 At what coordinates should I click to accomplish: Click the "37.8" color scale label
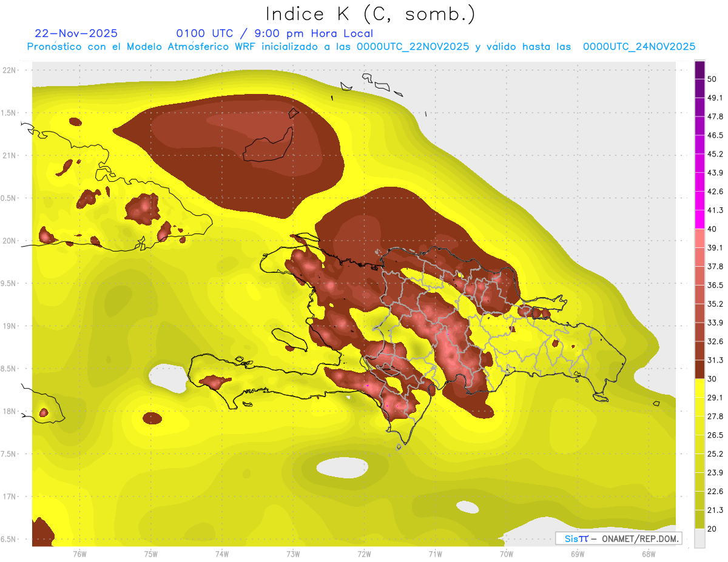pyautogui.click(x=715, y=267)
